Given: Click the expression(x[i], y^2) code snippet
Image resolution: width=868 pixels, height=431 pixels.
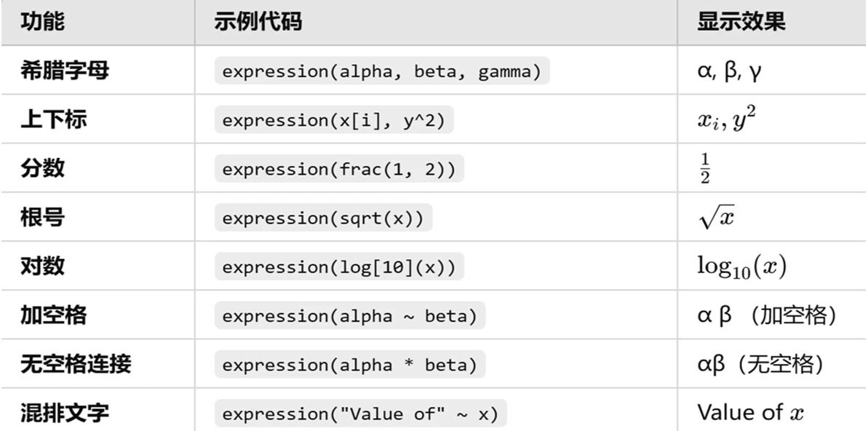Looking at the screenshot, I should (x=333, y=122).
